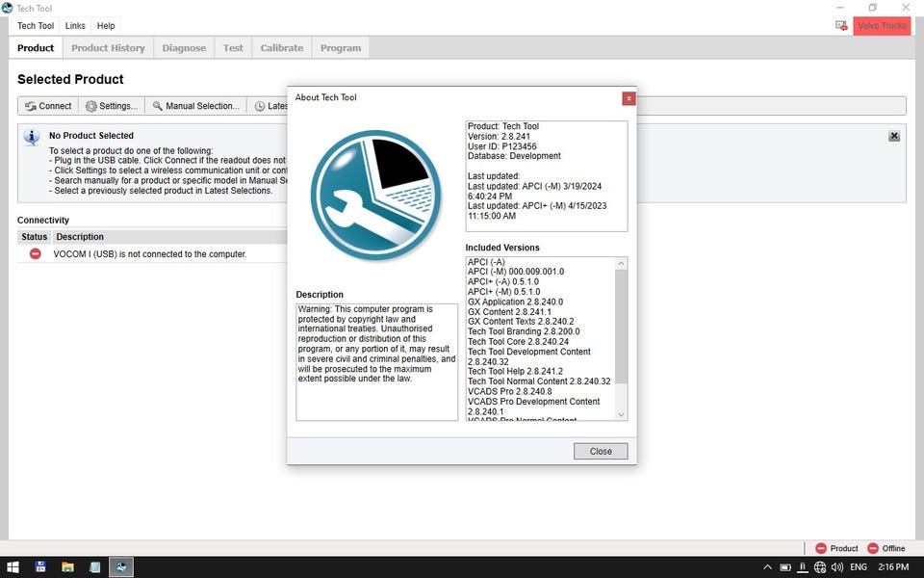
Task: Click the info bubble icon in No Product Selected
Action: coord(32,137)
